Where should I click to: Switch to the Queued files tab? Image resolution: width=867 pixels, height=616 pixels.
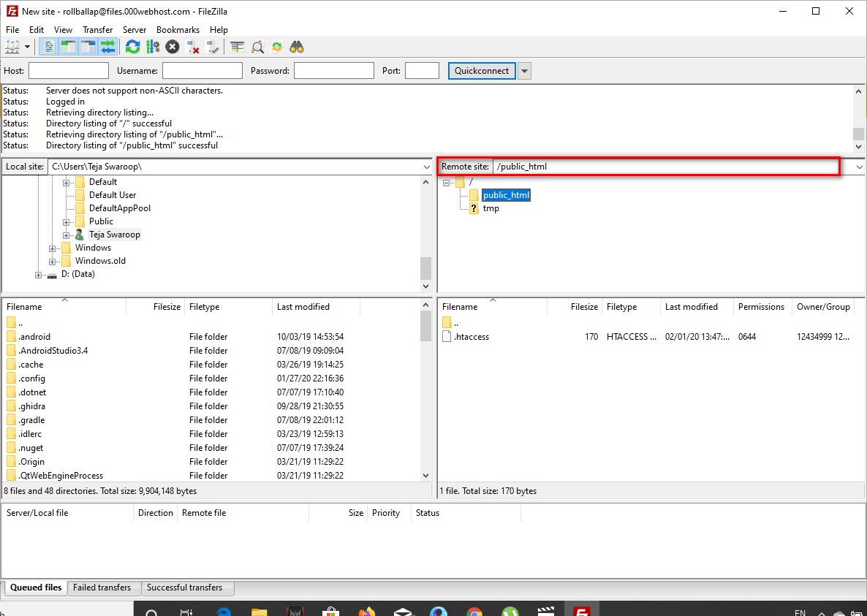[x=36, y=588]
